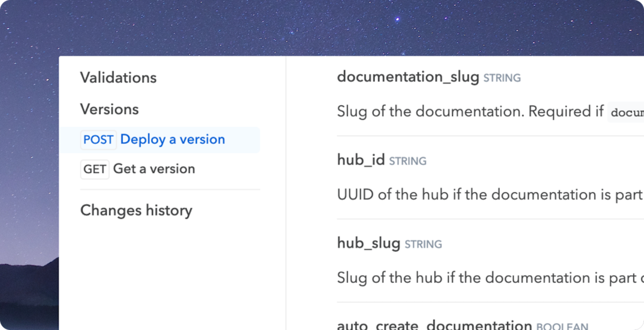Click the STRING type label beside hub_slug

423,244
